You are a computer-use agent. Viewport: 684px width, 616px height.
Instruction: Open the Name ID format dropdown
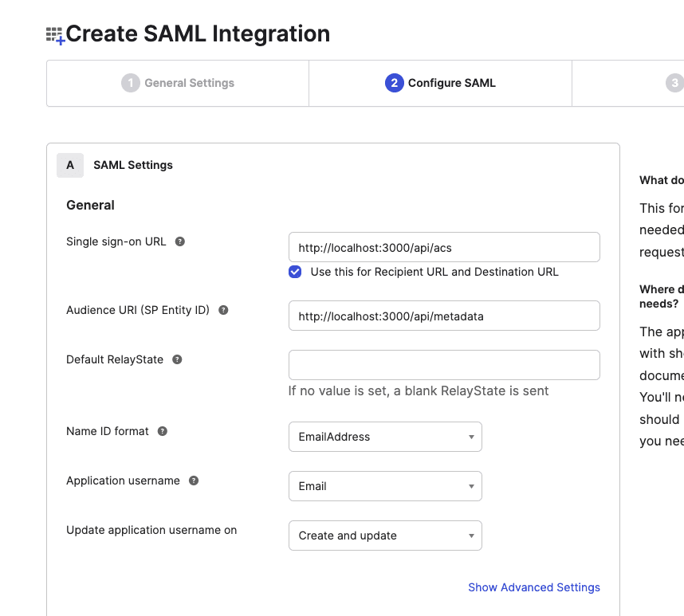385,437
